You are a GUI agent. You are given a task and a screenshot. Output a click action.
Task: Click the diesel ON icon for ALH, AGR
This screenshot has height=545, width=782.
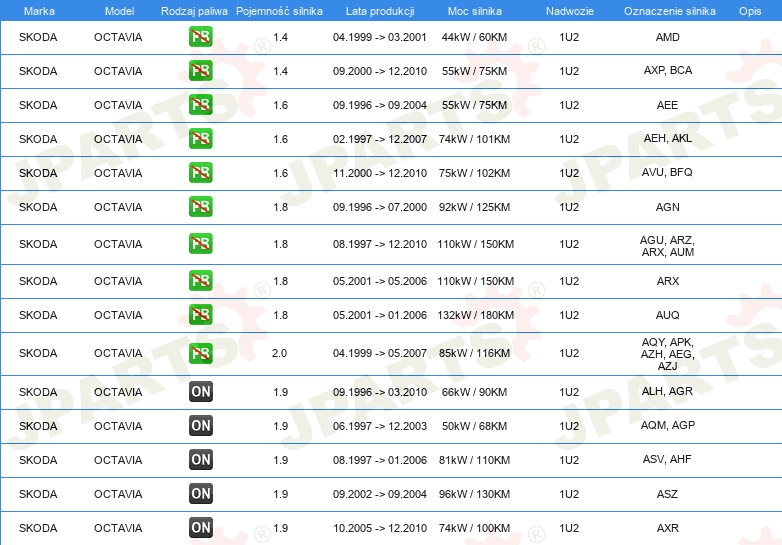pos(200,392)
